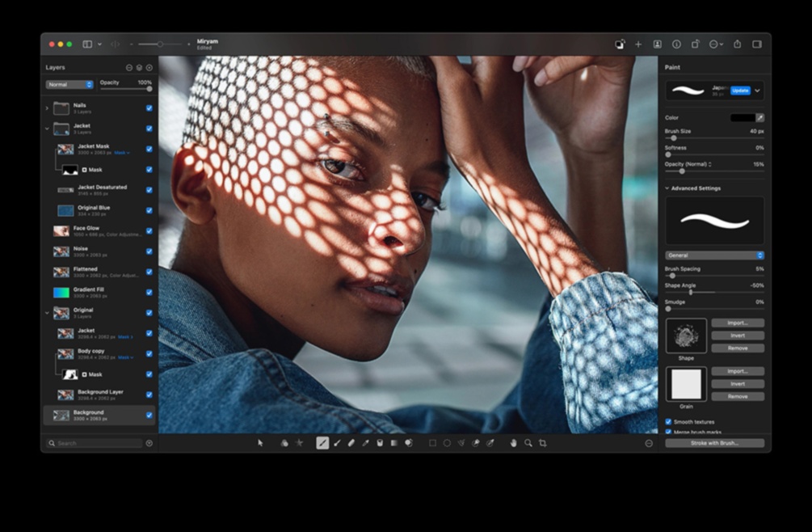Open the General brush settings dropdown
Screen dimensions: 812x532
714,255
